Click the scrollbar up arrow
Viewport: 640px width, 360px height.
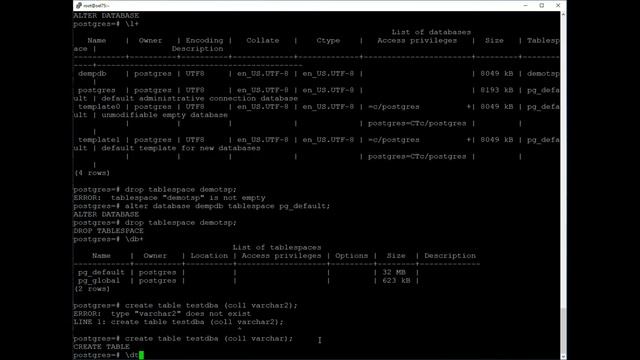(x=563, y=14)
